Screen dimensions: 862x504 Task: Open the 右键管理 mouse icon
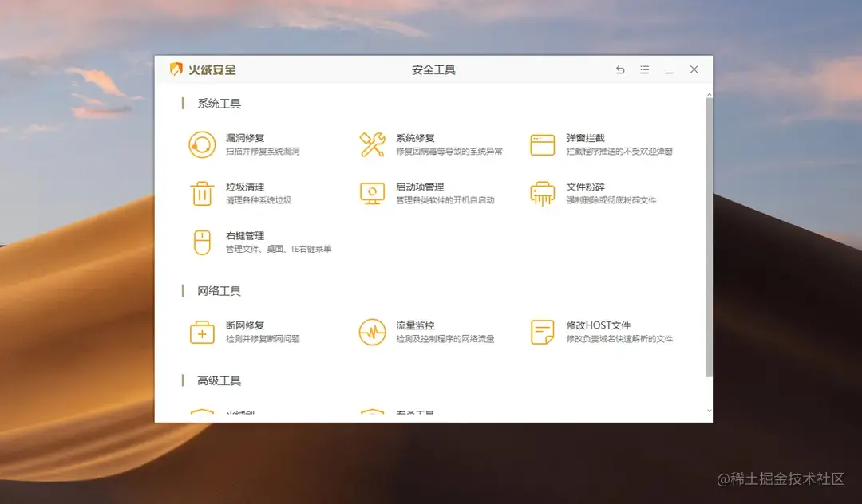pos(202,242)
